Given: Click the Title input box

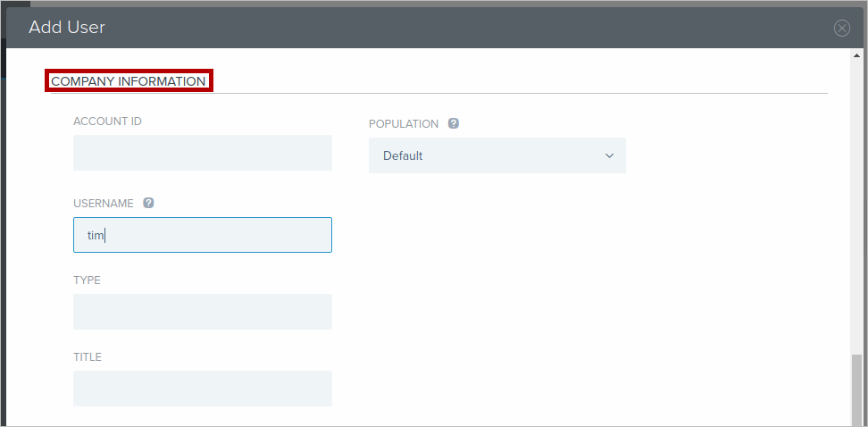Looking at the screenshot, I should click(203, 389).
